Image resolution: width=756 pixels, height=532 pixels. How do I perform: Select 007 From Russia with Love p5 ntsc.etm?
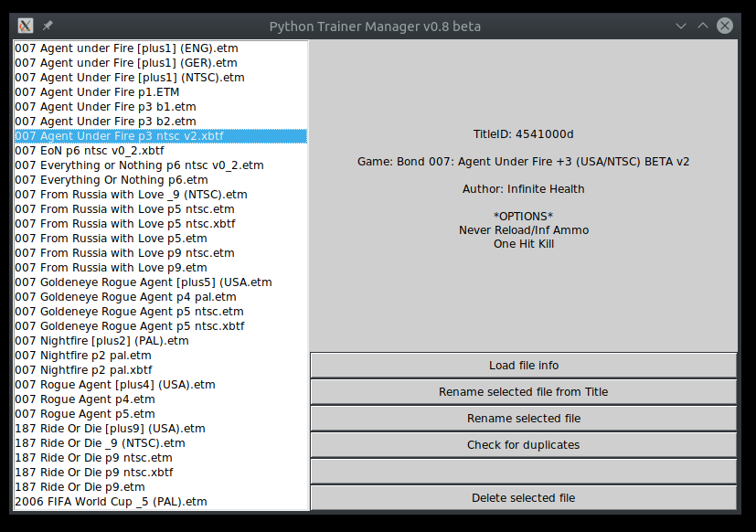click(x=161, y=209)
